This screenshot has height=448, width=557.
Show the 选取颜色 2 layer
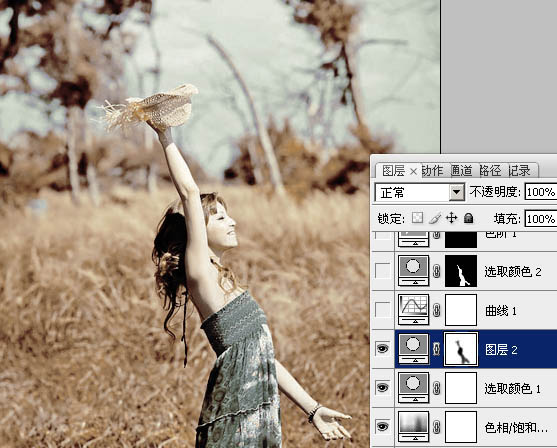(383, 271)
